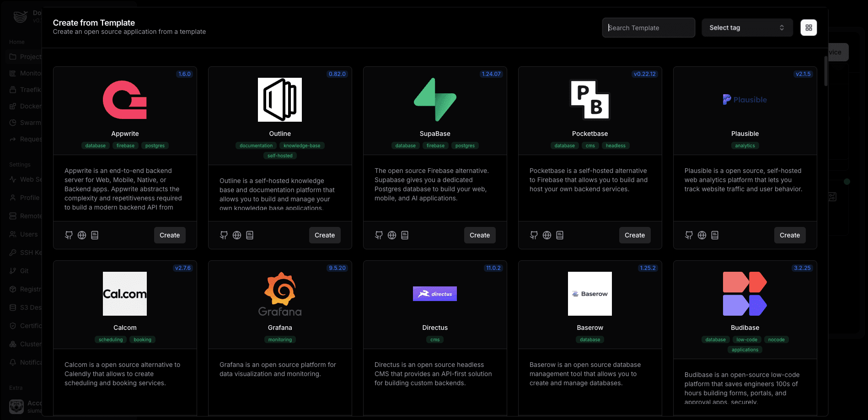
Task: Create the Appwrite template
Action: click(x=170, y=235)
